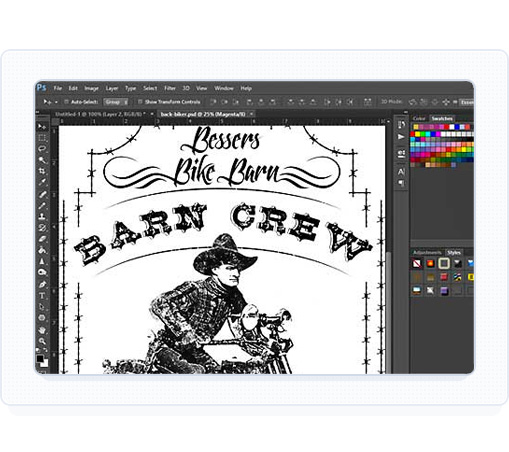Select the History Brush tool
The width and height of the screenshot is (509, 452).
coord(42,228)
